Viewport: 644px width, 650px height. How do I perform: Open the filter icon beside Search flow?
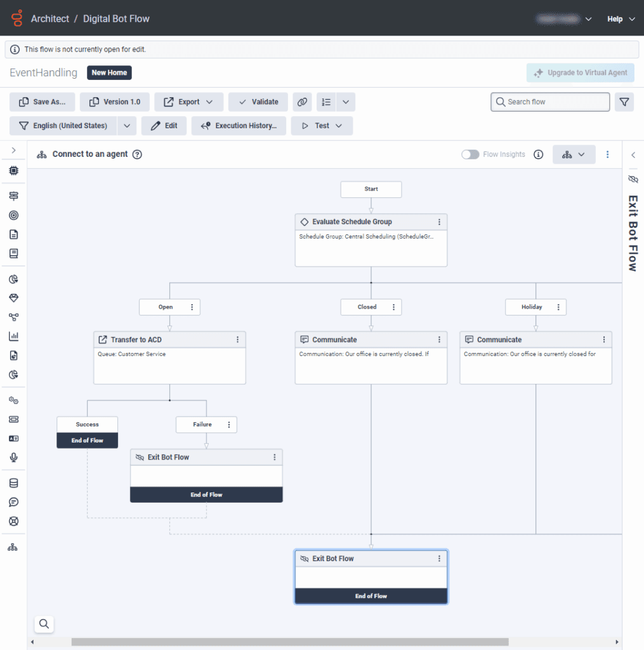(624, 102)
